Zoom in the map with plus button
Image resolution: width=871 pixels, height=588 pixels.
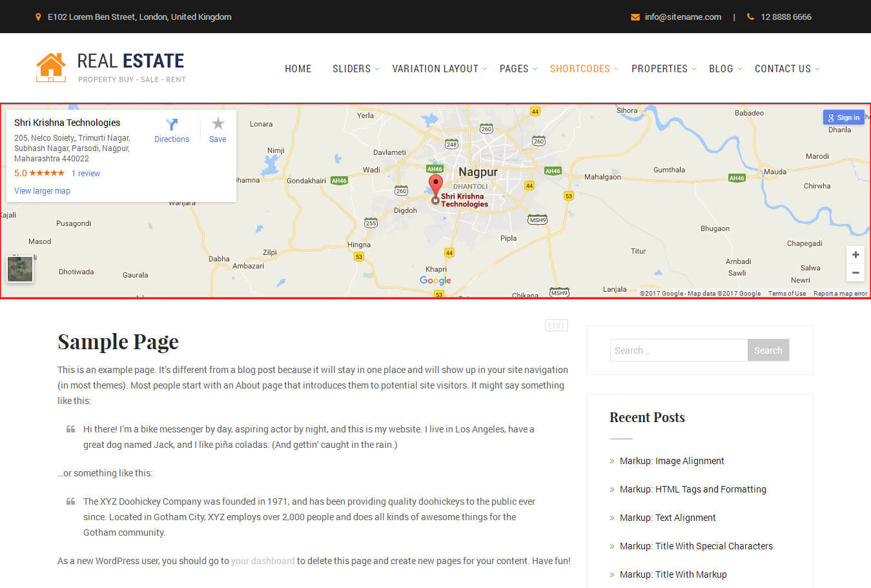(856, 254)
